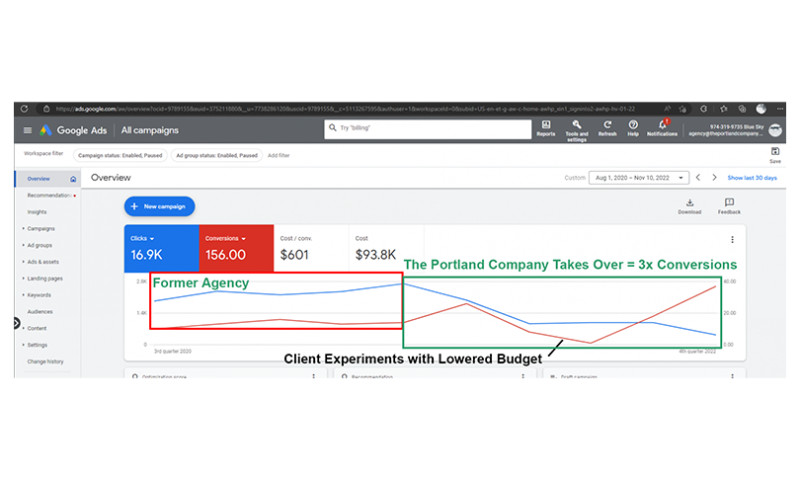Open the scorecard three-dot menu
800x480 pixels.
[732, 240]
